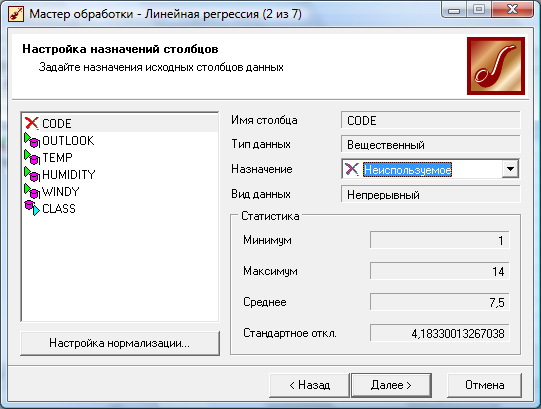Click the Максимум value field

(x=439, y=271)
